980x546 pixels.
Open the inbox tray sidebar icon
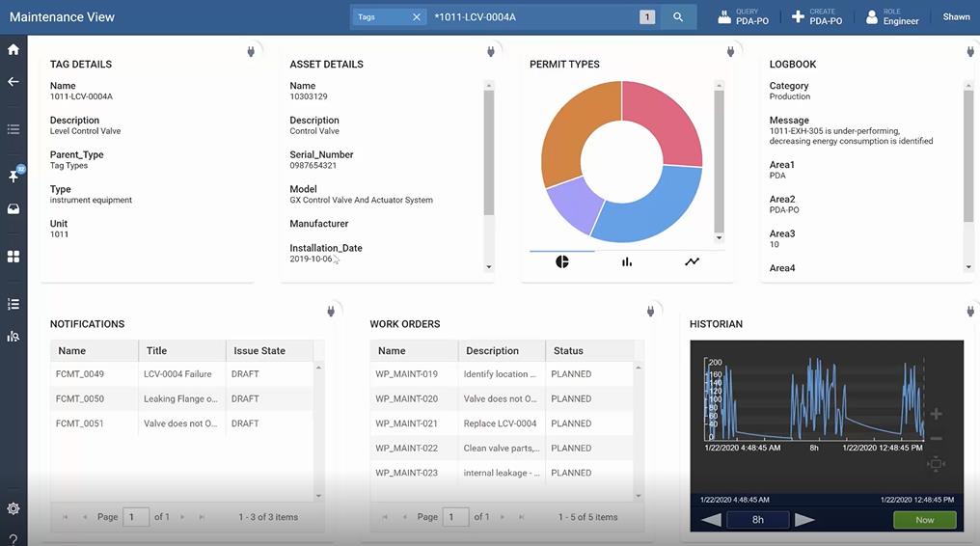click(x=14, y=208)
